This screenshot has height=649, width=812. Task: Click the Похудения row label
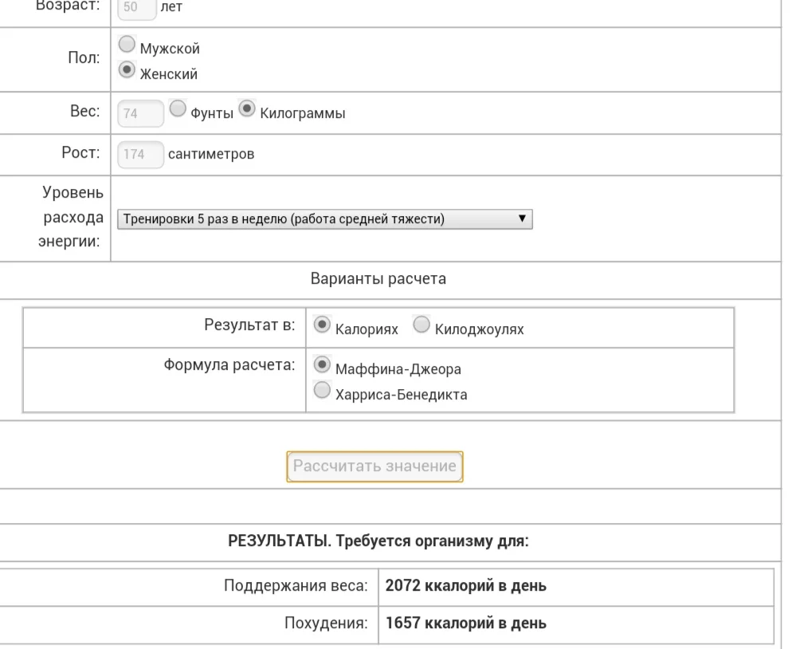[x=326, y=623]
